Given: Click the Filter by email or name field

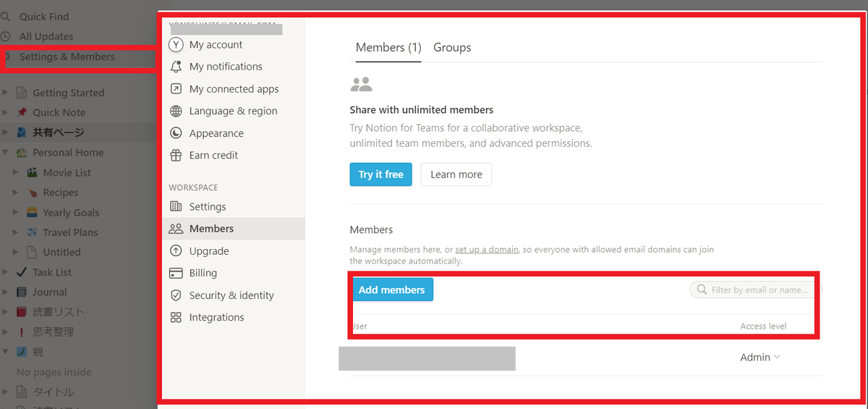Looking at the screenshot, I should coord(756,290).
